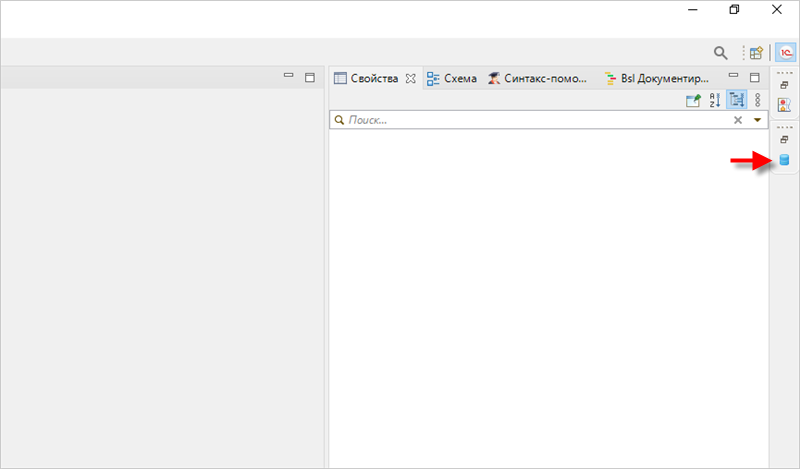This screenshot has width=800, height=469.
Task: Maximize the left editor area panel
Action: pos(309,77)
